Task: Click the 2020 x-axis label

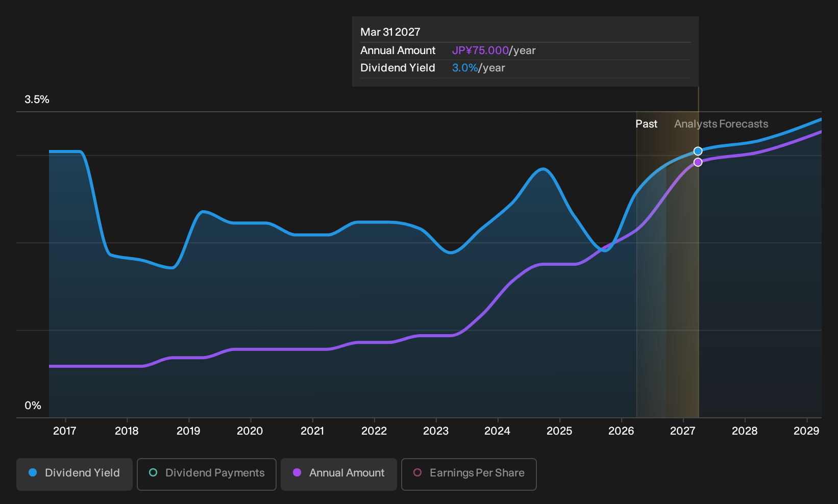Action: 250,431
